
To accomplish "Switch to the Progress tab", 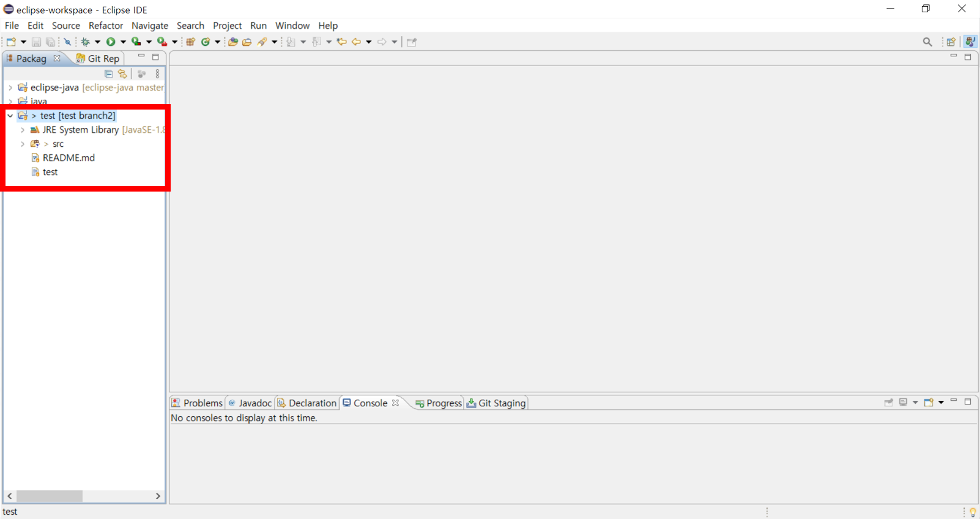I will pyautogui.click(x=438, y=403).
